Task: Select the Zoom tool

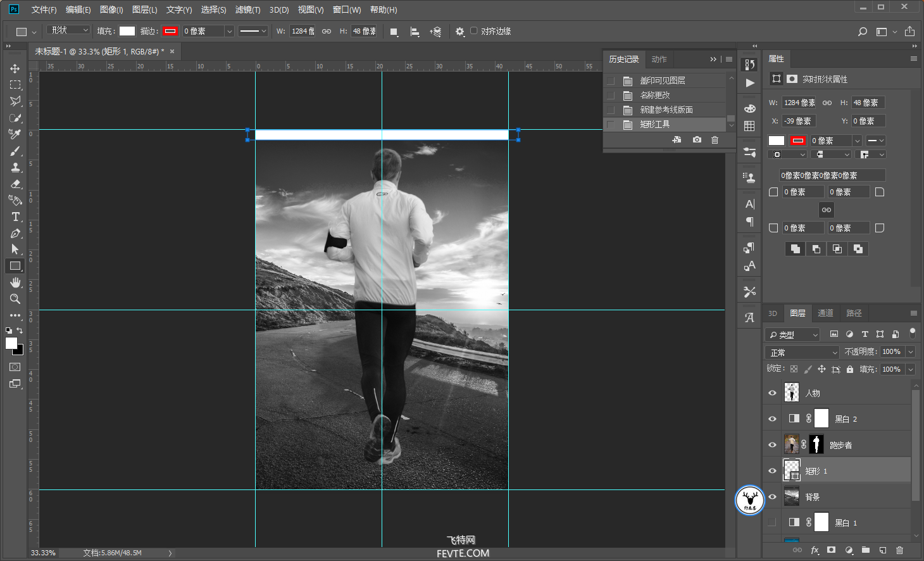Action: tap(15, 299)
